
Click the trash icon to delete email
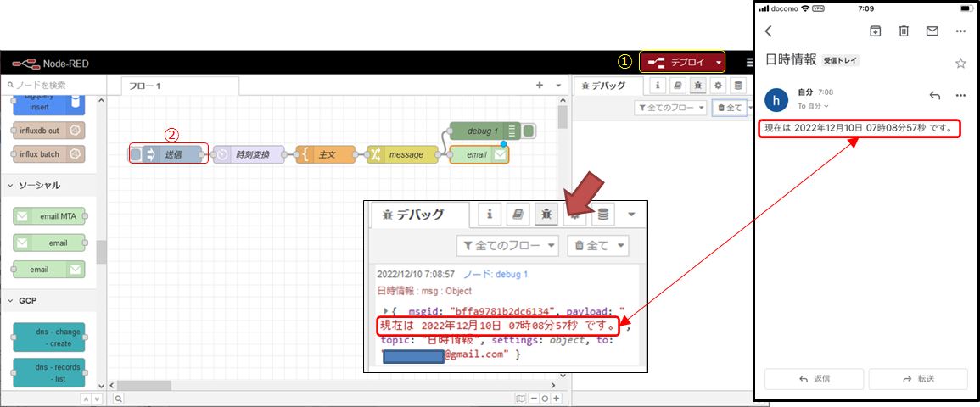(x=904, y=31)
